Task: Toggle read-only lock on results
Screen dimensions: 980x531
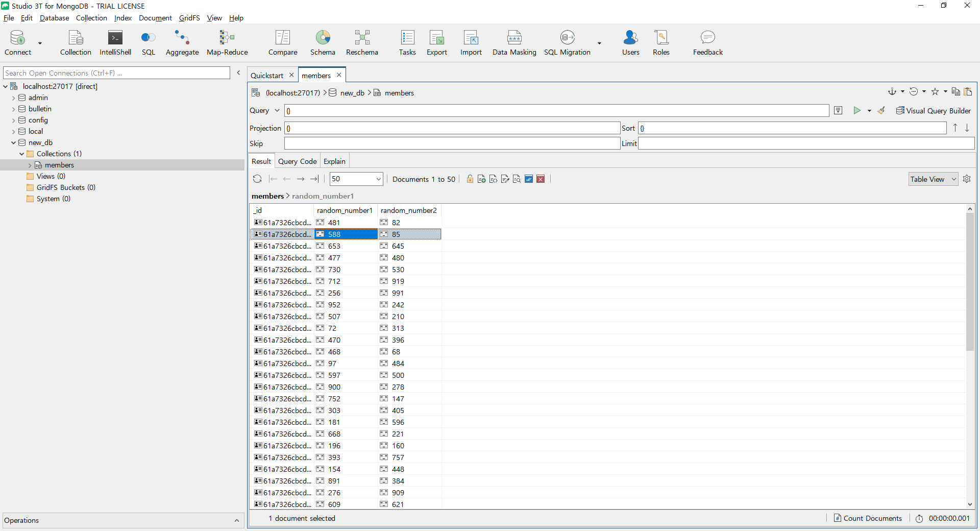Action: tap(470, 179)
